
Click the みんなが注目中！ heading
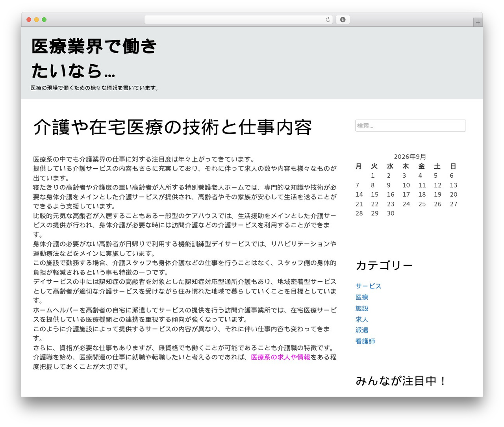401,381
